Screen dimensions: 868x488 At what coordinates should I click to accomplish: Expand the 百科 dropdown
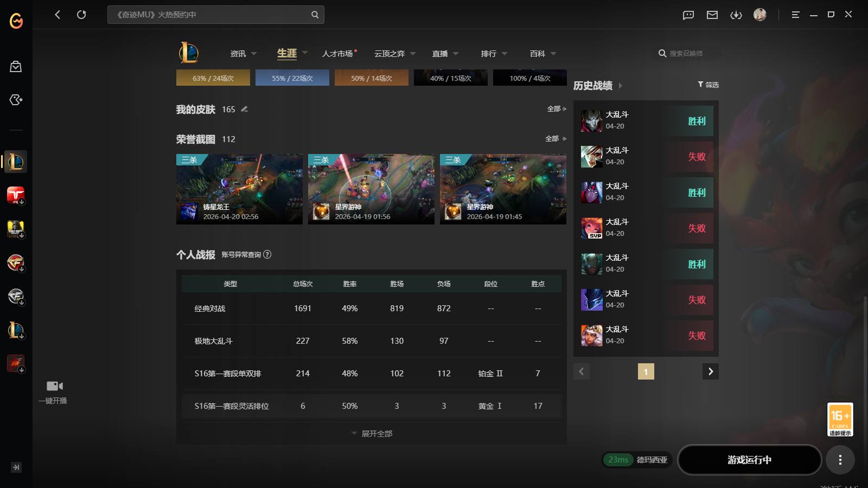553,54
